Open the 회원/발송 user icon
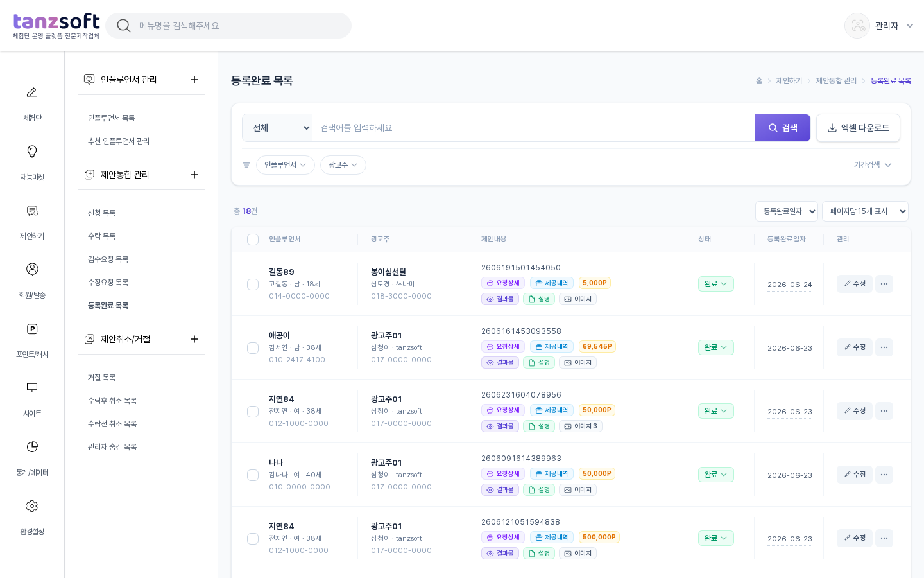This screenshot has width=924, height=578. (31, 269)
